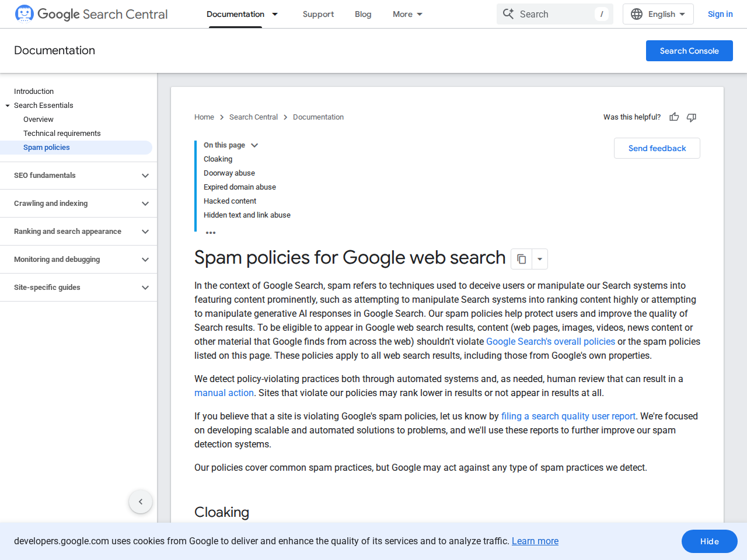Screen dimensions: 747x560
Task: Click the slash shortcut key hint in search box
Action: 602,14
